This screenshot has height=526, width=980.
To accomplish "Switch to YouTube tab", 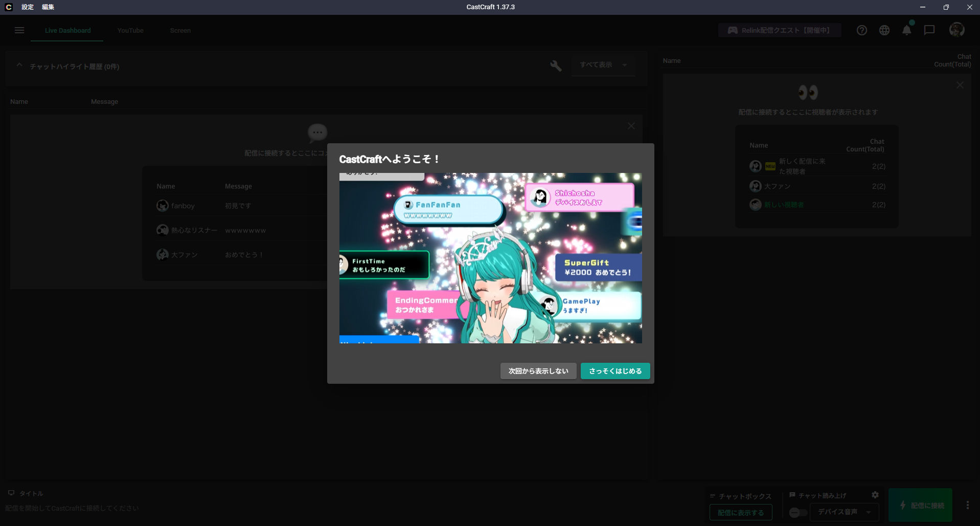I will click(x=130, y=30).
